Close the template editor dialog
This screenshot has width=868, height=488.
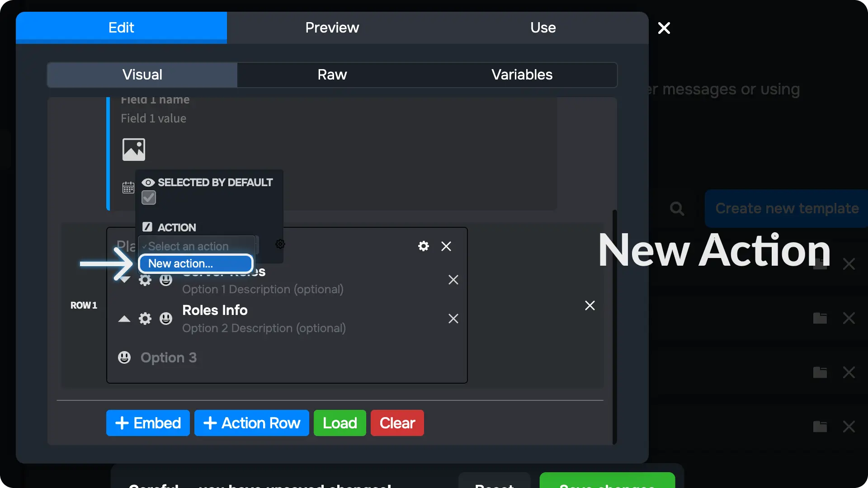tap(664, 28)
